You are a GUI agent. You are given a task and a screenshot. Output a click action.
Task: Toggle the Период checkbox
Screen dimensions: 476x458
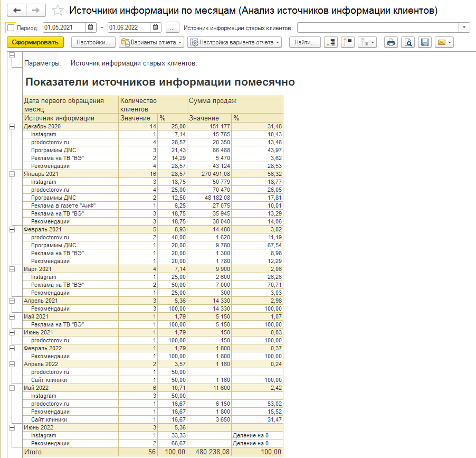(x=11, y=27)
